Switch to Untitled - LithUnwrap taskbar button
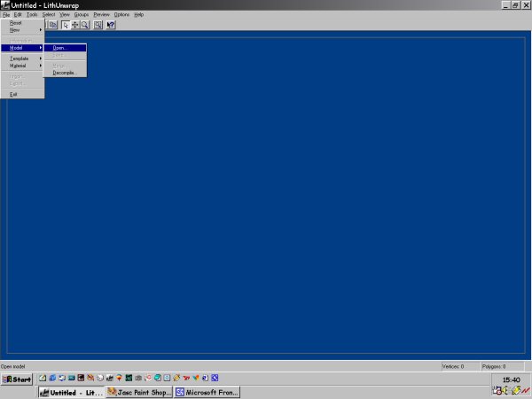 tap(71, 392)
